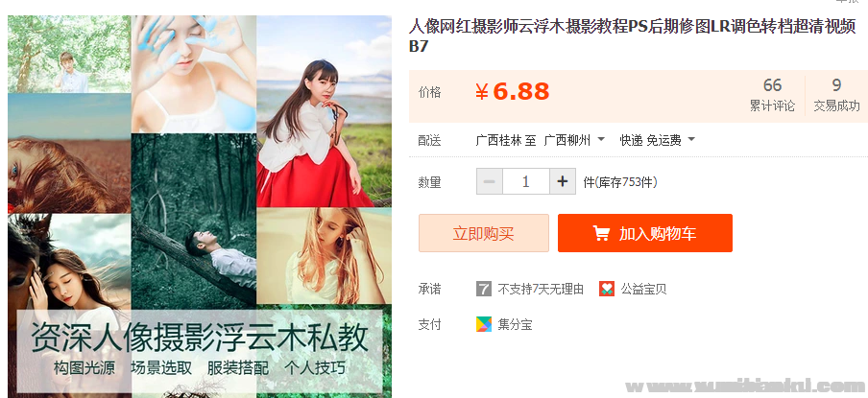Click the 公益宝贝 label

click(x=643, y=289)
